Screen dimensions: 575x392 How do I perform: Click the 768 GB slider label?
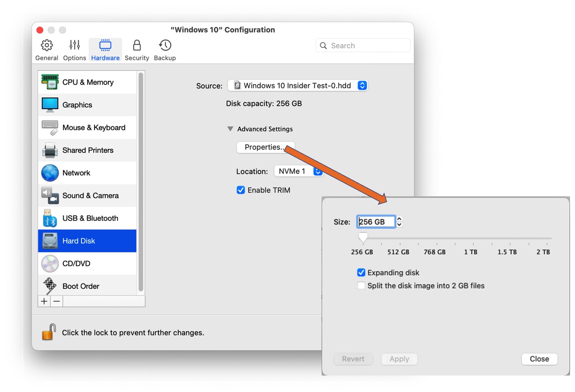(x=435, y=252)
